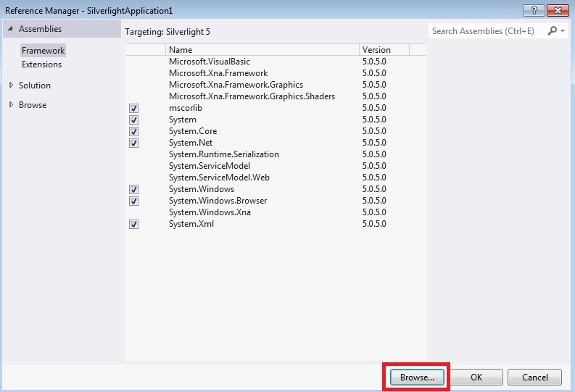Expand the Browse section in sidebar

(x=11, y=104)
